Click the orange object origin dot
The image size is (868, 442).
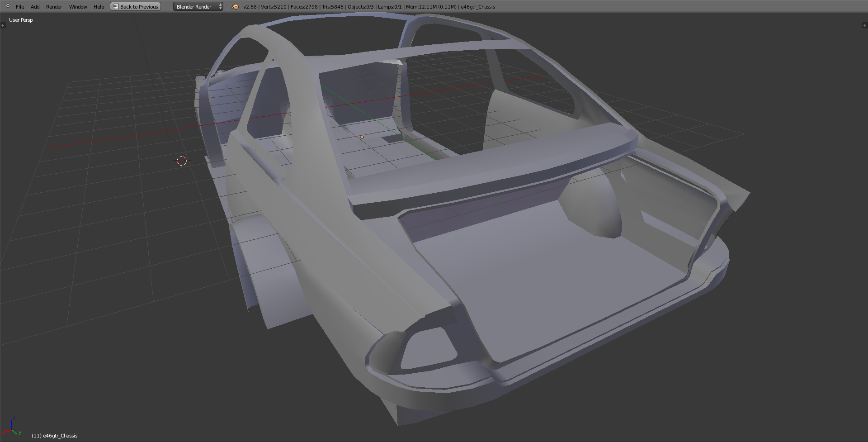click(x=362, y=137)
